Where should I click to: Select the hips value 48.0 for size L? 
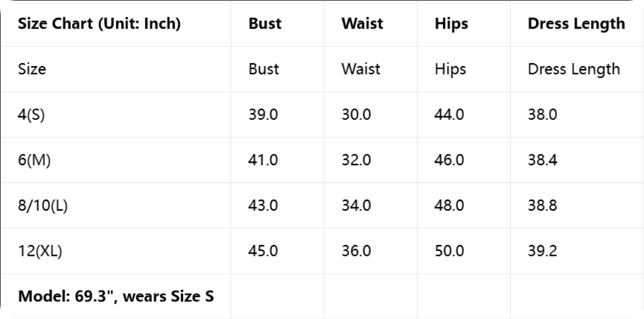tap(449, 206)
